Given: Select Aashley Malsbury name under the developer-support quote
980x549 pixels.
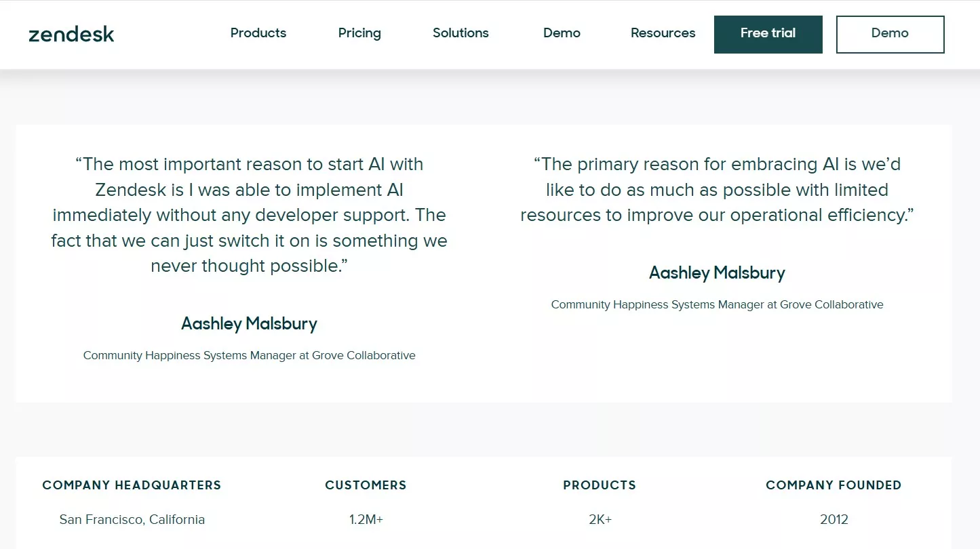Looking at the screenshot, I should (249, 324).
